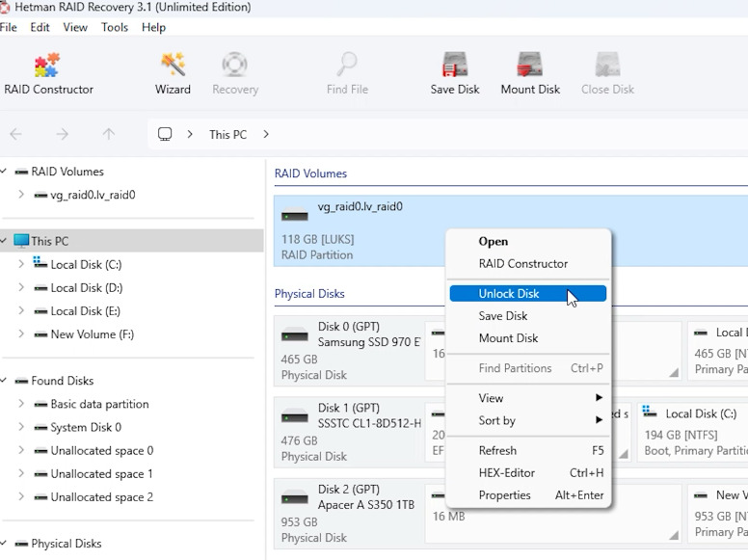Viewport: 748px width, 560px height.
Task: Expand Local Disk (C:) tree node
Action: 21,264
